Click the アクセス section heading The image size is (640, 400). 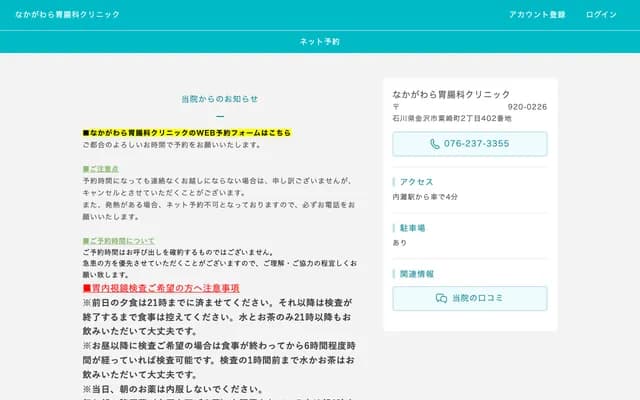click(x=416, y=182)
